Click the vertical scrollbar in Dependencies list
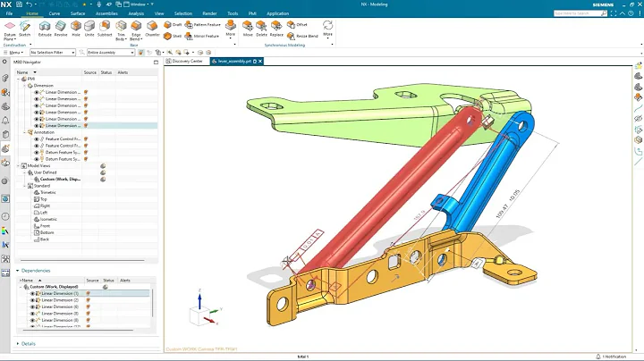The height and width of the screenshot is (361, 644). (152, 303)
